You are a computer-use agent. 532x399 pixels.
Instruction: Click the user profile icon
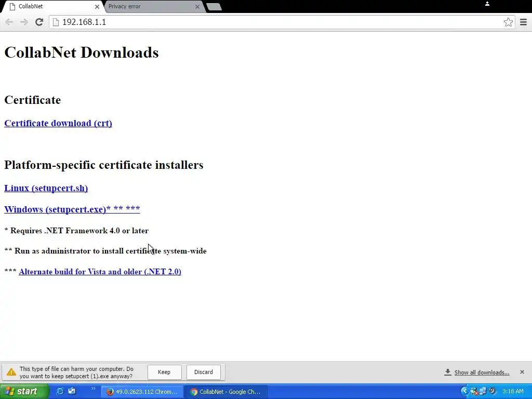[487, 4]
